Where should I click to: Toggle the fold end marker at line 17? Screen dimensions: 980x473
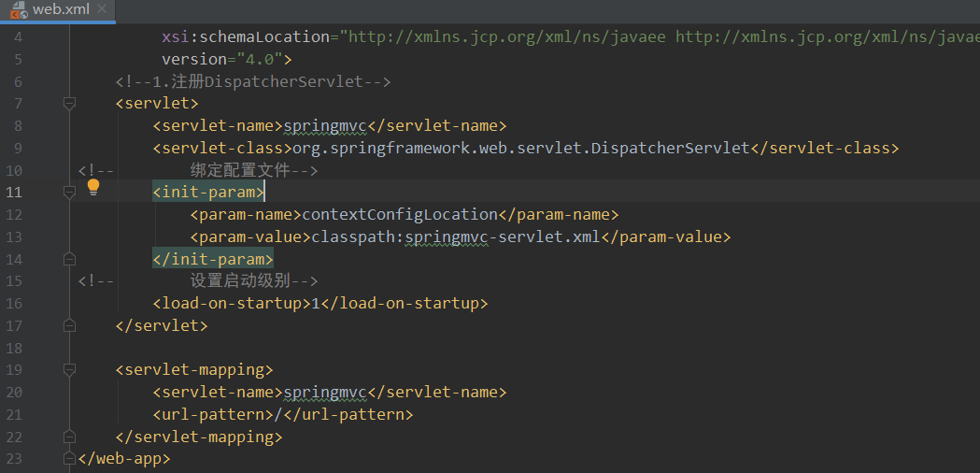click(69, 325)
